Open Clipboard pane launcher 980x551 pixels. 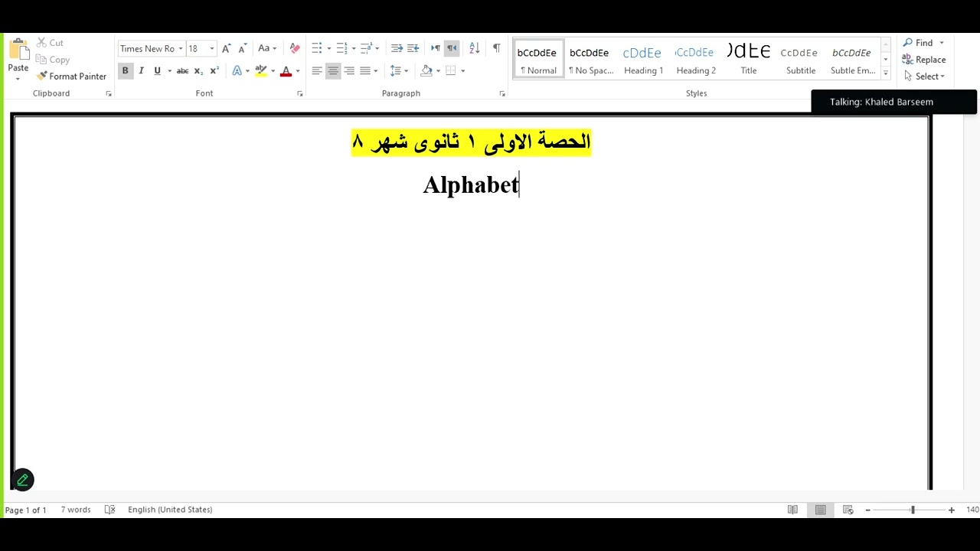pos(108,93)
